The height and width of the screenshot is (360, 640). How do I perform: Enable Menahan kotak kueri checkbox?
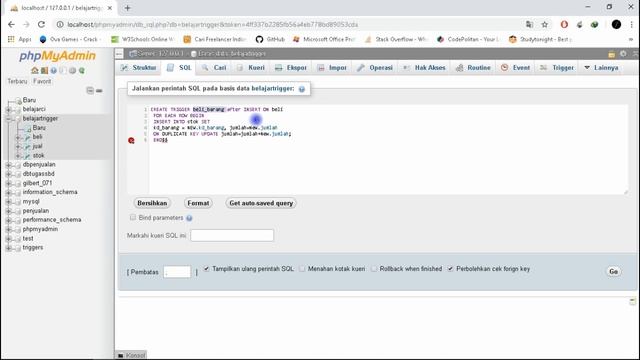point(302,269)
